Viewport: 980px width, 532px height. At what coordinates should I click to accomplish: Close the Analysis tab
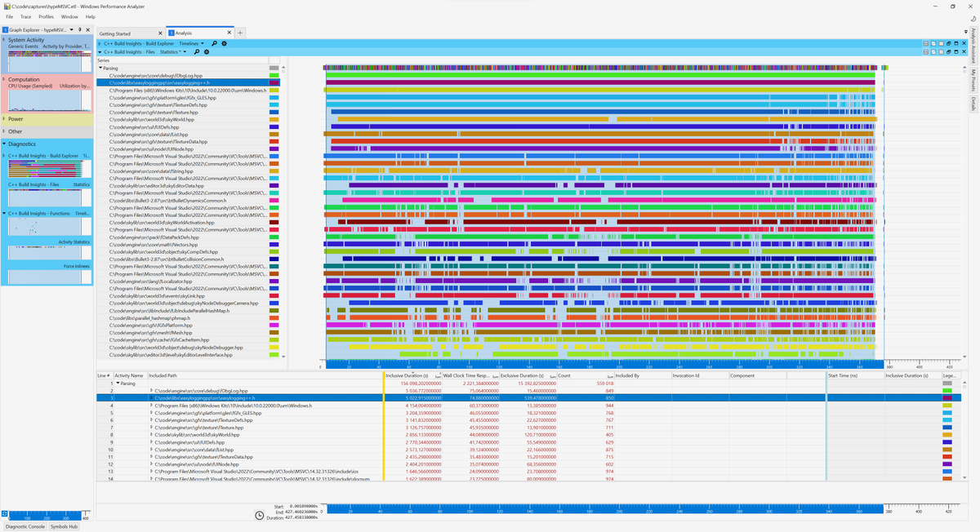coord(228,33)
